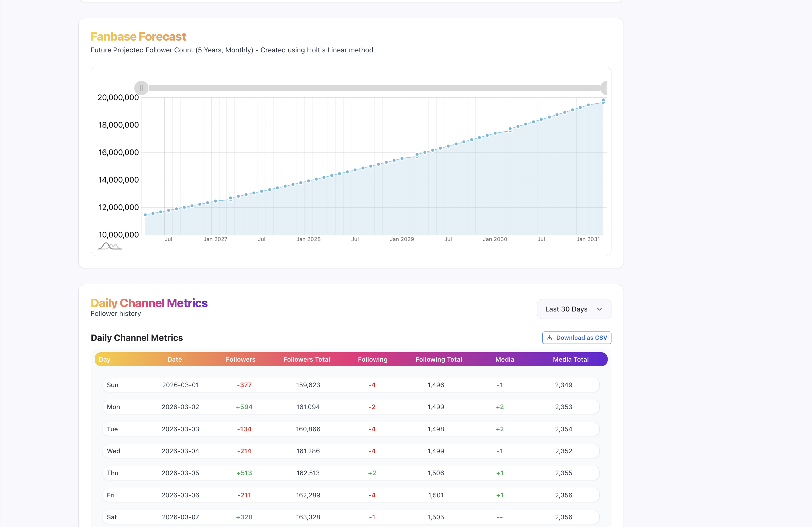812x527 pixels.
Task: Click the Media Total column header
Action: pyautogui.click(x=570, y=359)
